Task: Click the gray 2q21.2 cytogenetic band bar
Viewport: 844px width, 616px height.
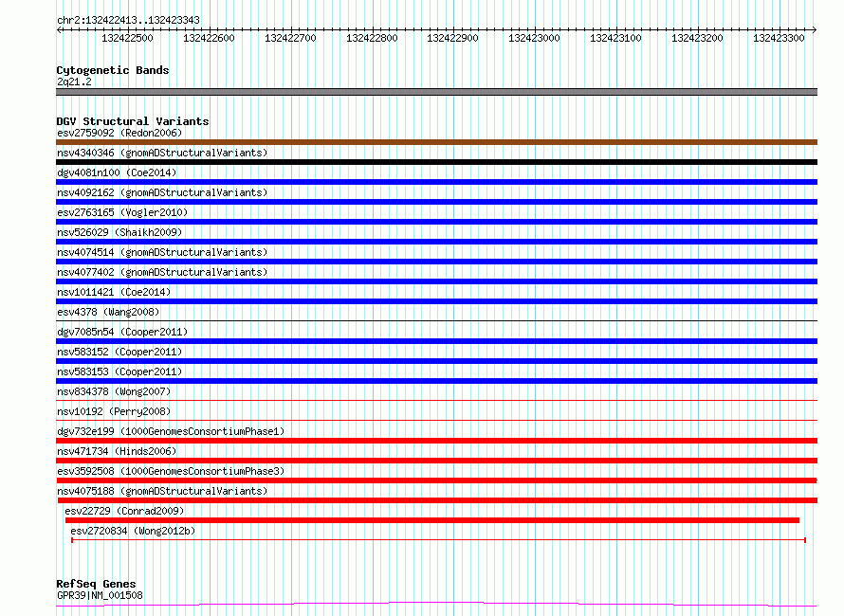Action: pos(436,92)
